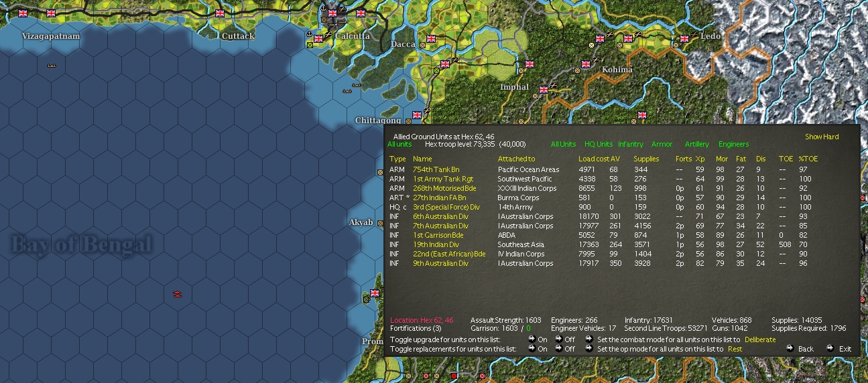Filter list by All Units
Image resolution: width=868 pixels, height=383 pixels.
coord(563,144)
